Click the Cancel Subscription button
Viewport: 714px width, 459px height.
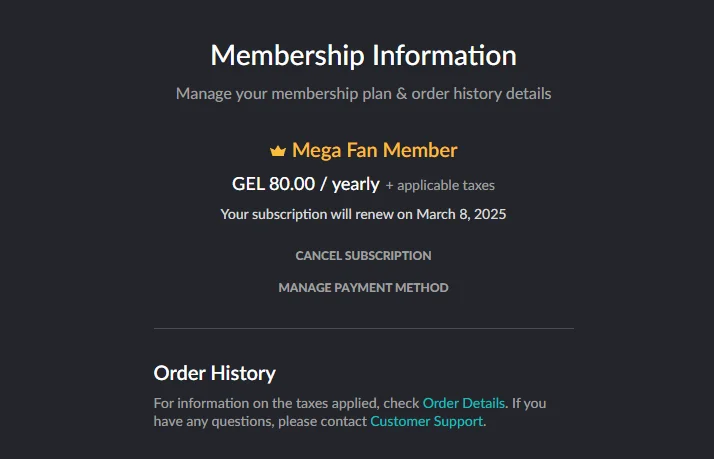(363, 255)
